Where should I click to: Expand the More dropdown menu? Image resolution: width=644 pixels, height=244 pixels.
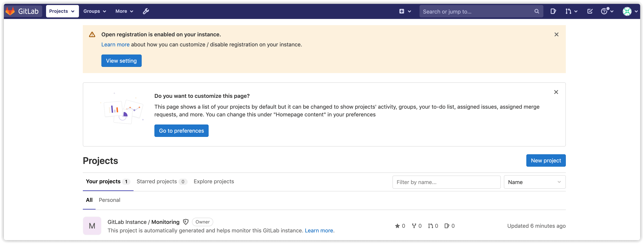pos(124,11)
